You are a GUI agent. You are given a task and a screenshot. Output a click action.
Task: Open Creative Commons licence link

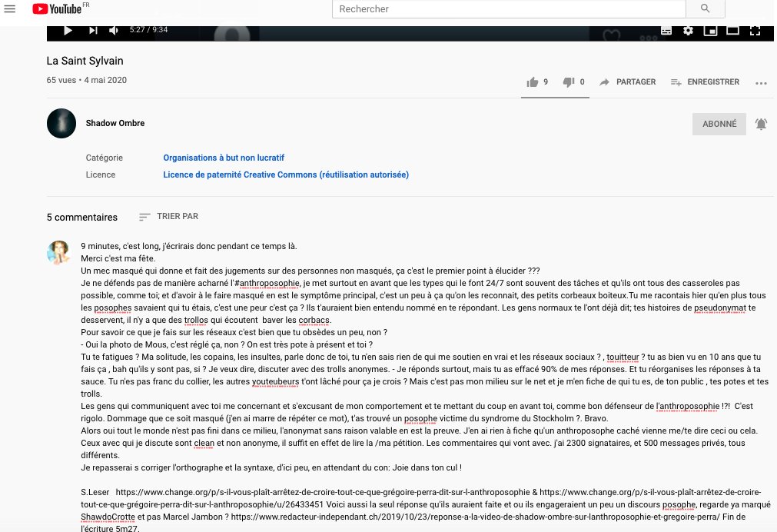[286, 175]
